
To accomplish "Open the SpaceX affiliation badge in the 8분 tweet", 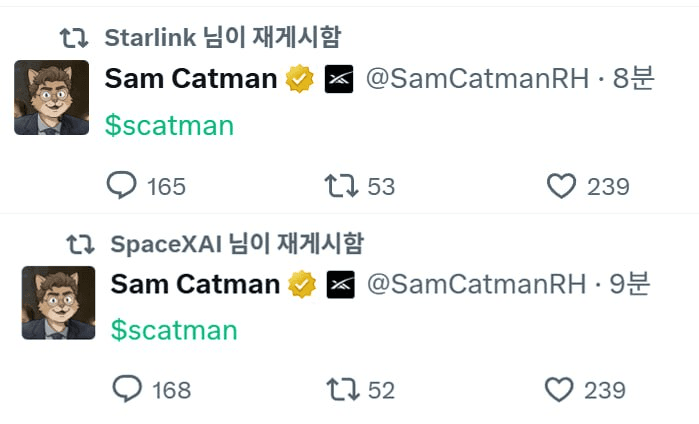I will (339, 79).
